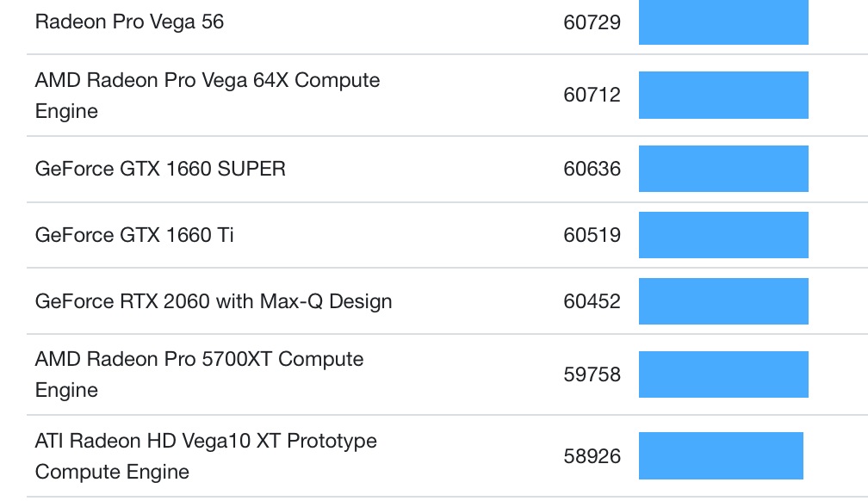This screenshot has width=868, height=501.
Task: Click the 59758 score
Action: click(x=592, y=374)
